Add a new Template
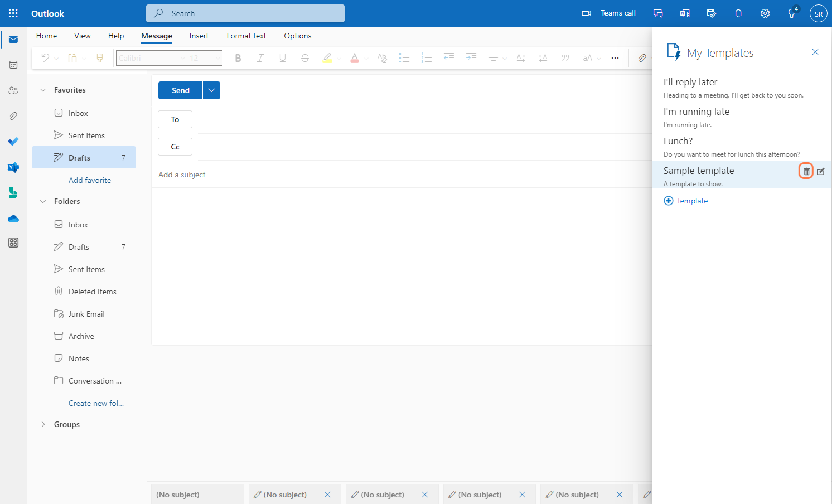 pyautogui.click(x=686, y=201)
